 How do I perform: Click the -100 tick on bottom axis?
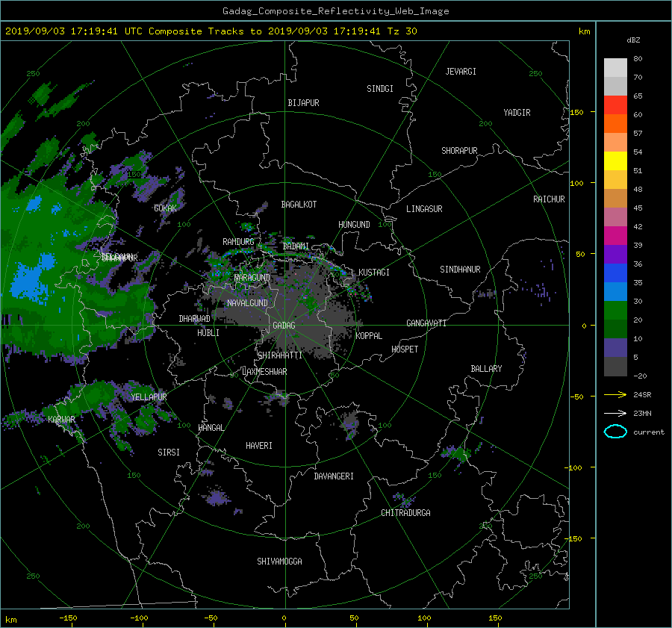(x=139, y=618)
